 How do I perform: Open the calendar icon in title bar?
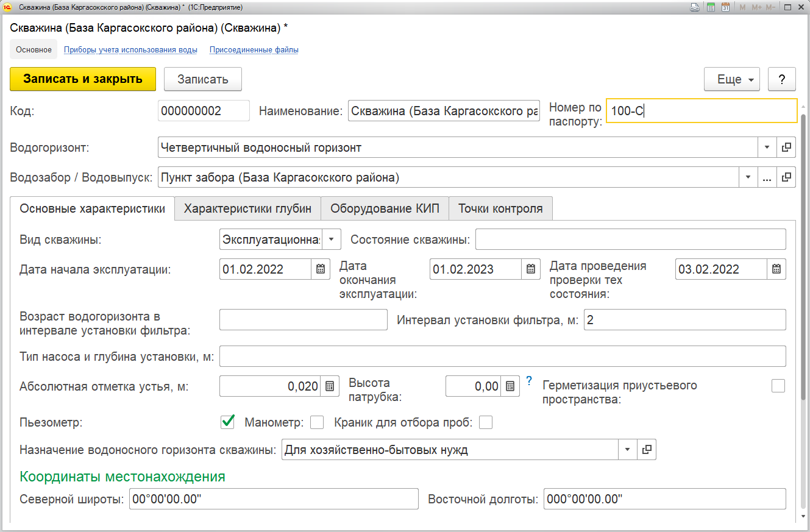tap(725, 7)
